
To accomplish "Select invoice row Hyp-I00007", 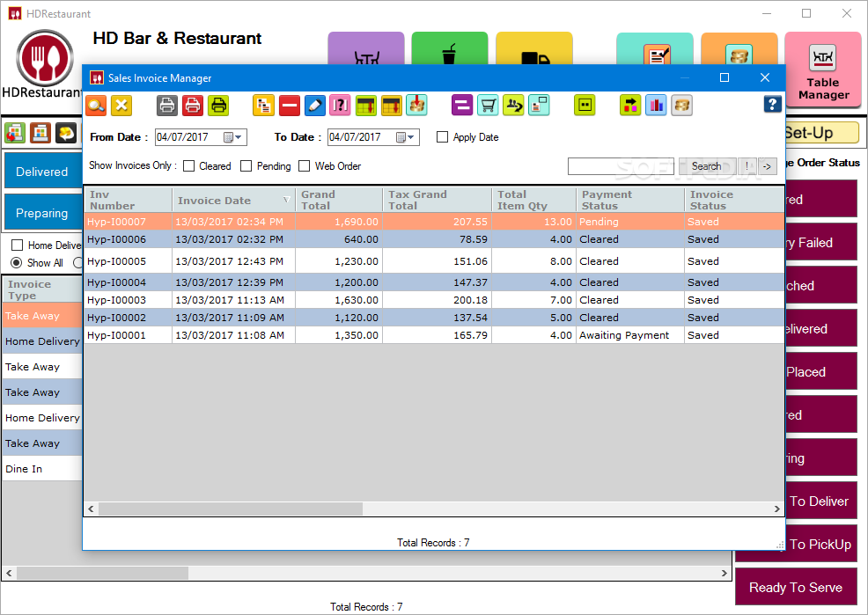I will coord(434,222).
